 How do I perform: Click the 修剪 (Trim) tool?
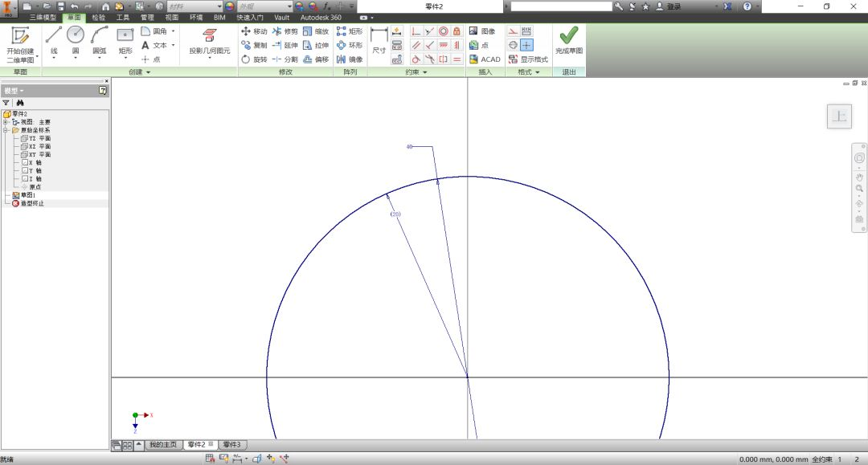point(285,31)
